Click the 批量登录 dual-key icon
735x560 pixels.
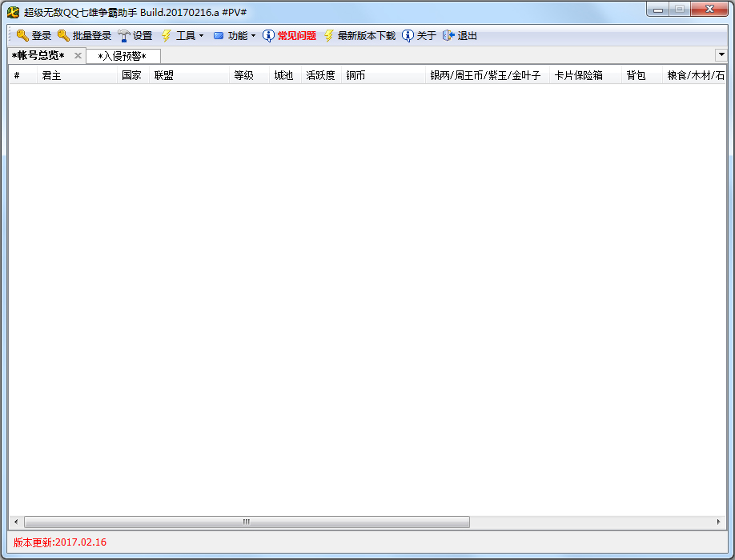[63, 35]
